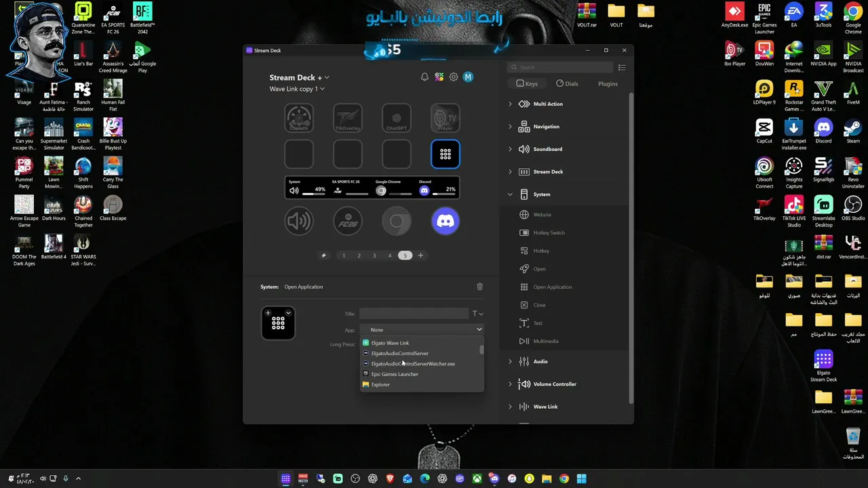Switch to the Keys tab
This screenshot has height=488, width=868.
pos(527,84)
